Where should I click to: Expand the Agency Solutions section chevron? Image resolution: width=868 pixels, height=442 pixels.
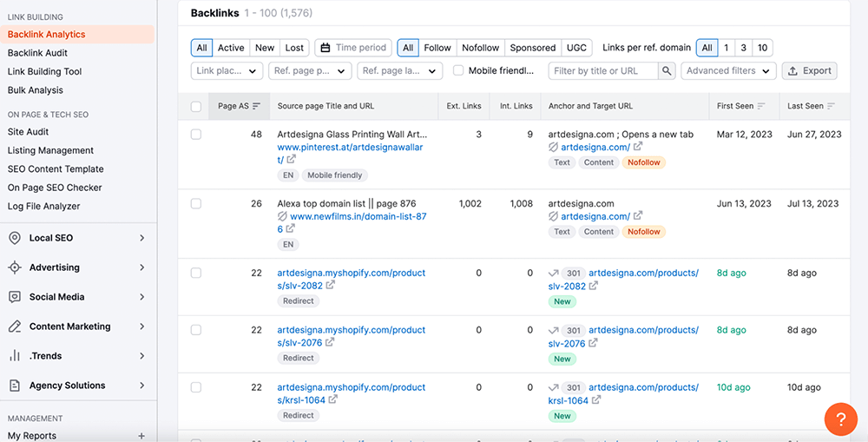click(x=142, y=386)
